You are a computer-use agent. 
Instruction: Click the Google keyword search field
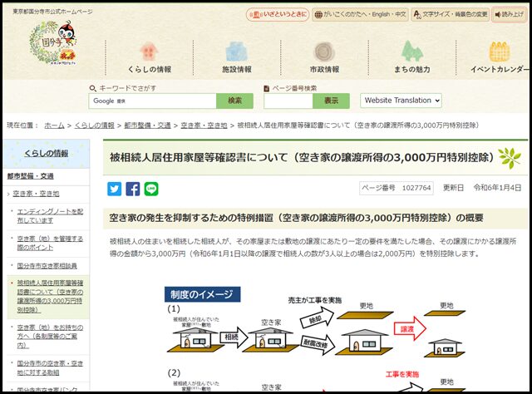(152, 101)
